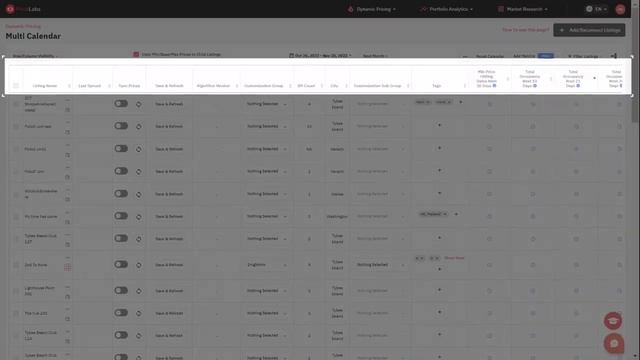Click the refresh icon in My Own Test Home row
Viewport: 640px width, 360px height.
point(139,217)
